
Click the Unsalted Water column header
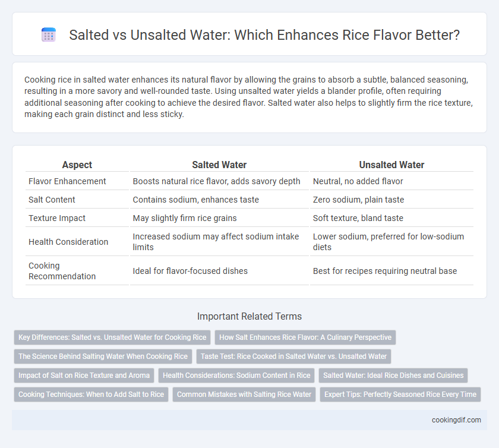point(391,165)
